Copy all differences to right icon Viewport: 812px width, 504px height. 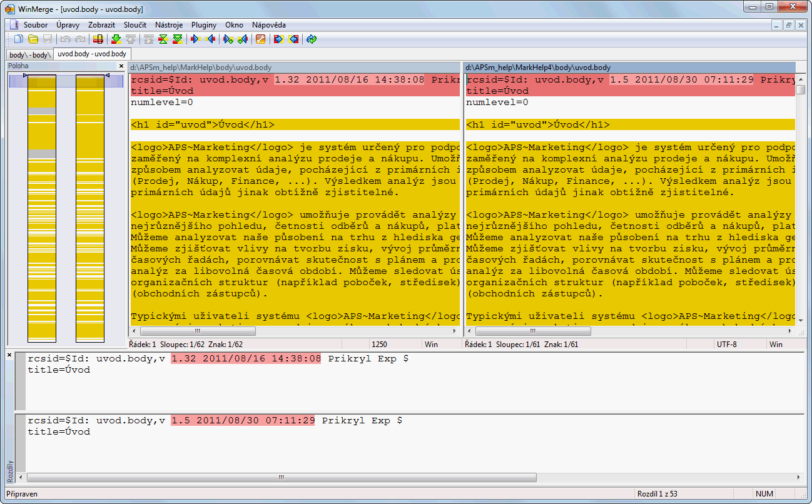(x=279, y=39)
